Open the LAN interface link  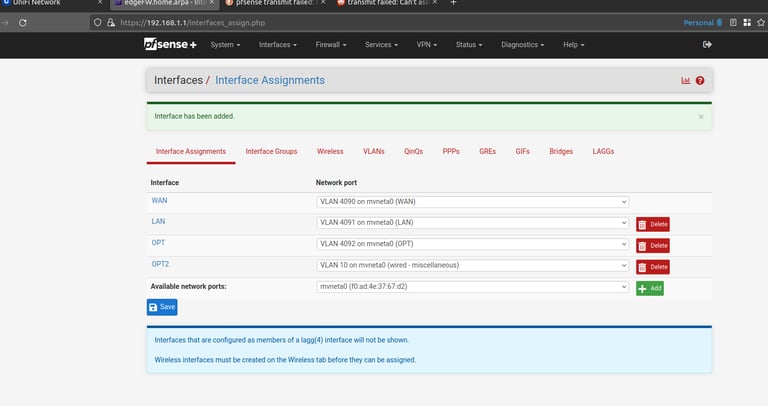[158, 221]
